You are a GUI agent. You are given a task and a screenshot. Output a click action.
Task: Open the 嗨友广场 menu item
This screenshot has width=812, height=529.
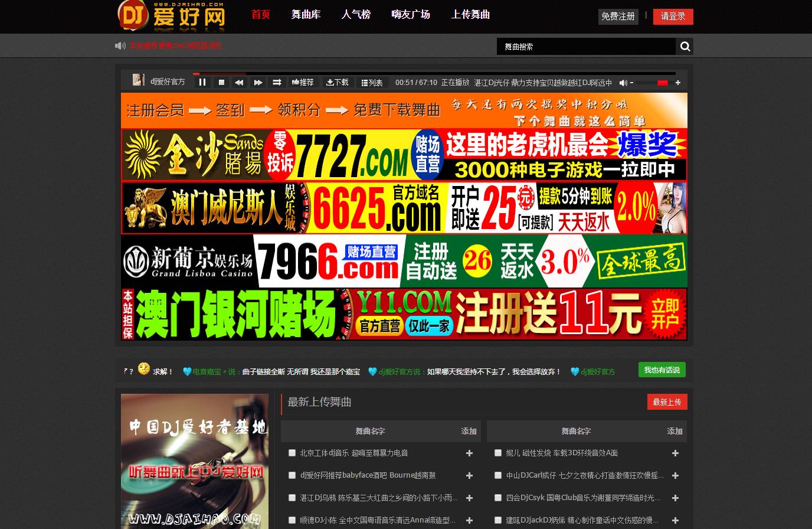click(x=411, y=14)
